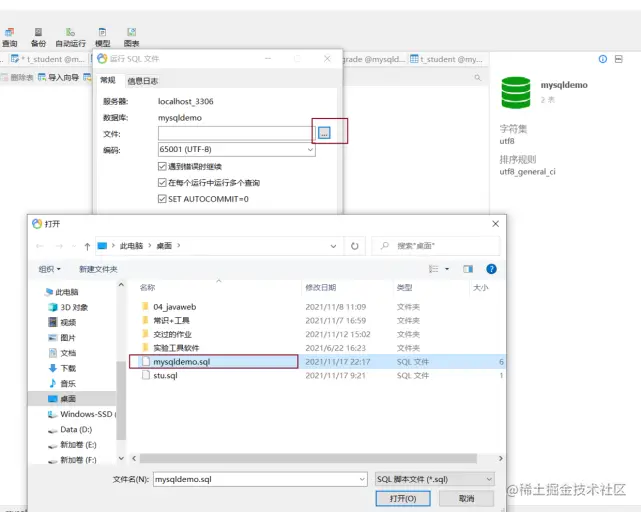Viewport: 641px width, 512px height.
Task: Toggle 在每个运行中运行多个查询 checkbox
Action: point(162,182)
